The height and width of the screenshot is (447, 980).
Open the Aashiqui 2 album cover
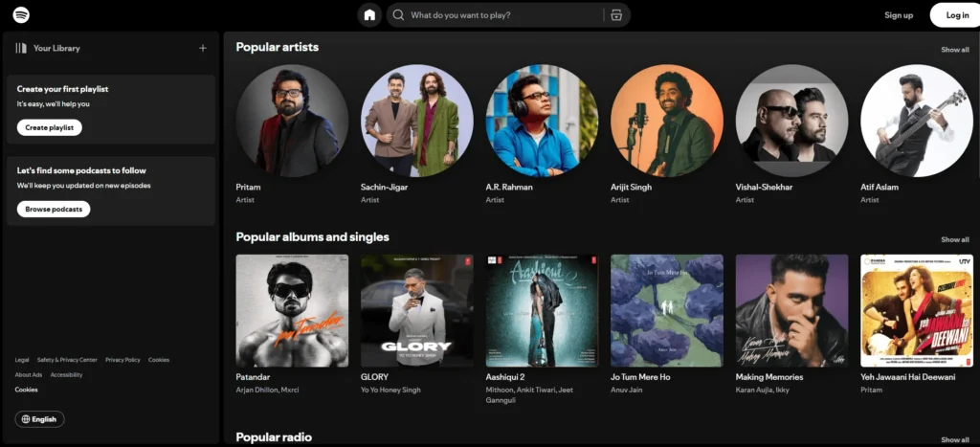click(x=542, y=310)
